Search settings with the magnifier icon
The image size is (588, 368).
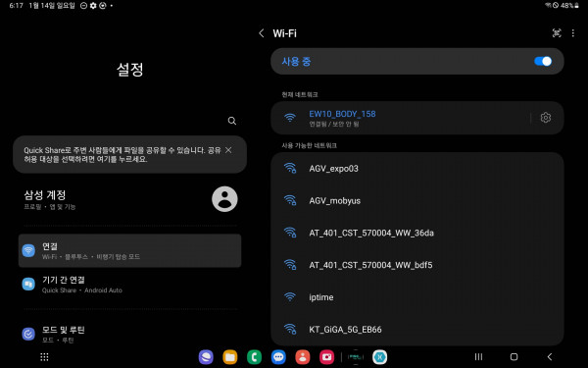coord(232,121)
